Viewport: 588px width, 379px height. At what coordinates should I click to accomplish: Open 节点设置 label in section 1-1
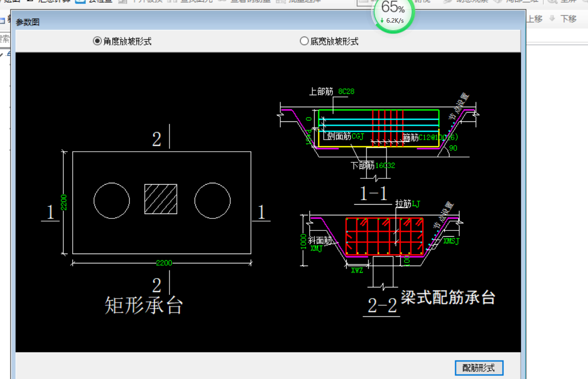tap(458, 107)
